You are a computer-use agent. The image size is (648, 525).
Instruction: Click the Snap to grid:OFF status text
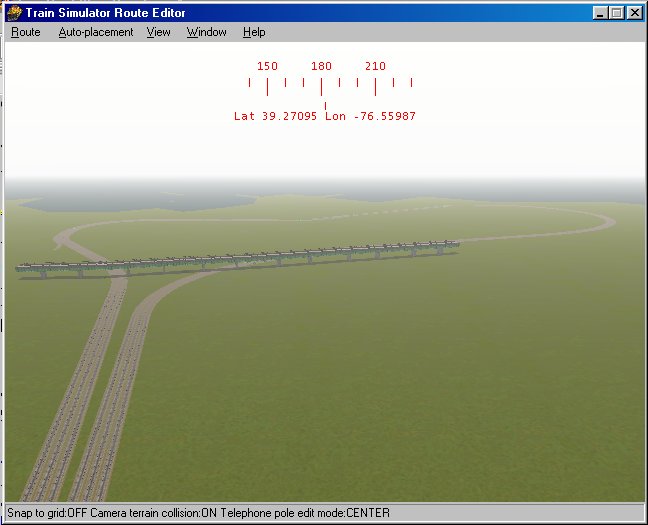coord(47,513)
